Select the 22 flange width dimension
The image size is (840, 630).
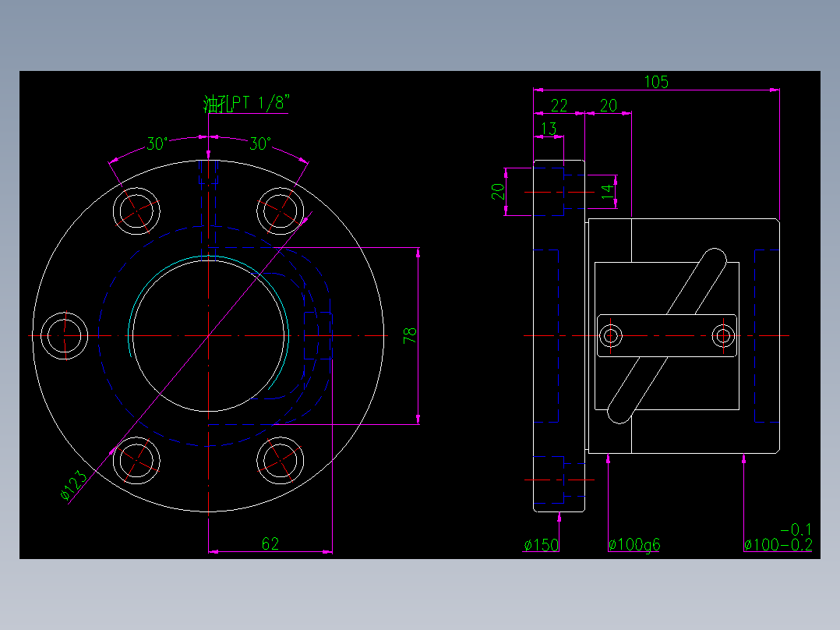pyautogui.click(x=559, y=105)
